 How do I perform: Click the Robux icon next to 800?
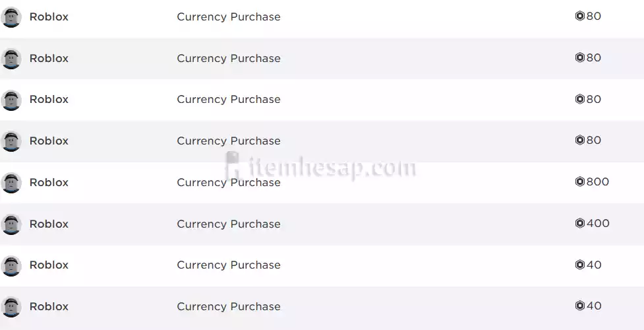pyautogui.click(x=580, y=182)
